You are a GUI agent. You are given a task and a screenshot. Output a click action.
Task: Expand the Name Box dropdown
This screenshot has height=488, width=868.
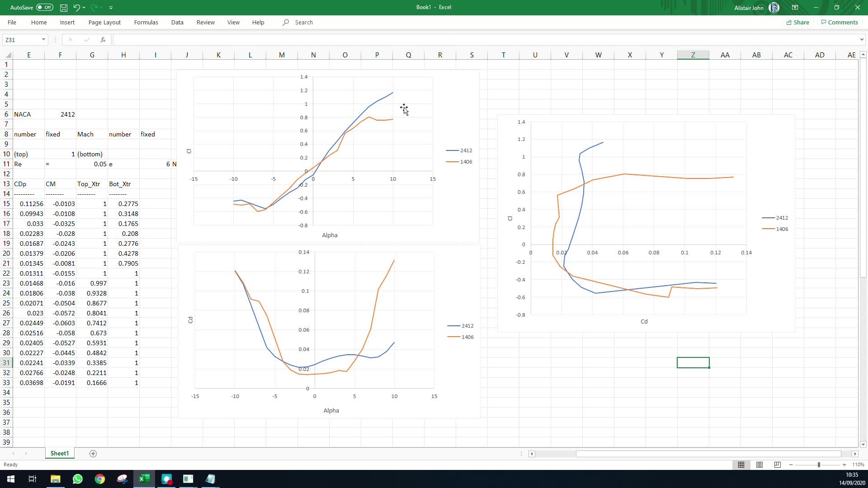tap(43, 40)
